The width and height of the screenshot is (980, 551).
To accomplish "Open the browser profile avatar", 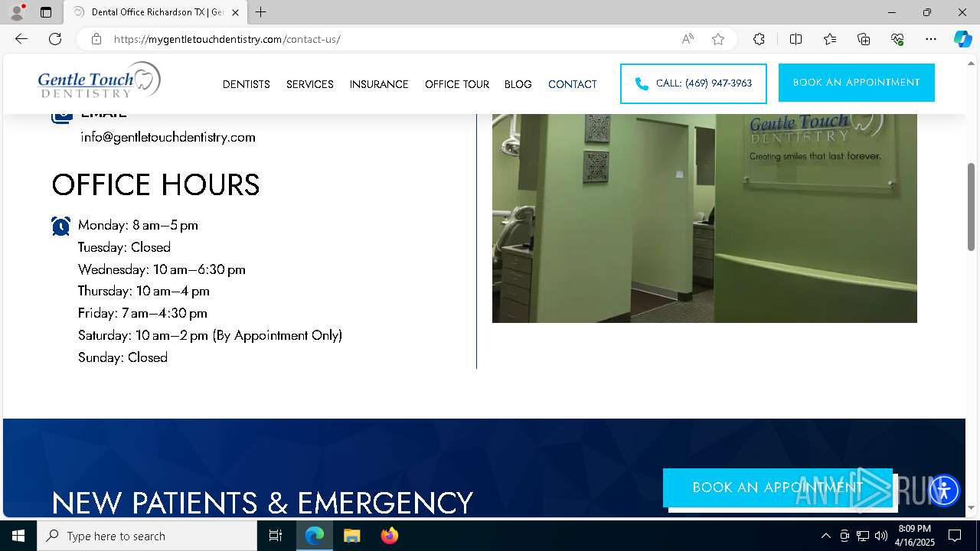I will (16, 12).
